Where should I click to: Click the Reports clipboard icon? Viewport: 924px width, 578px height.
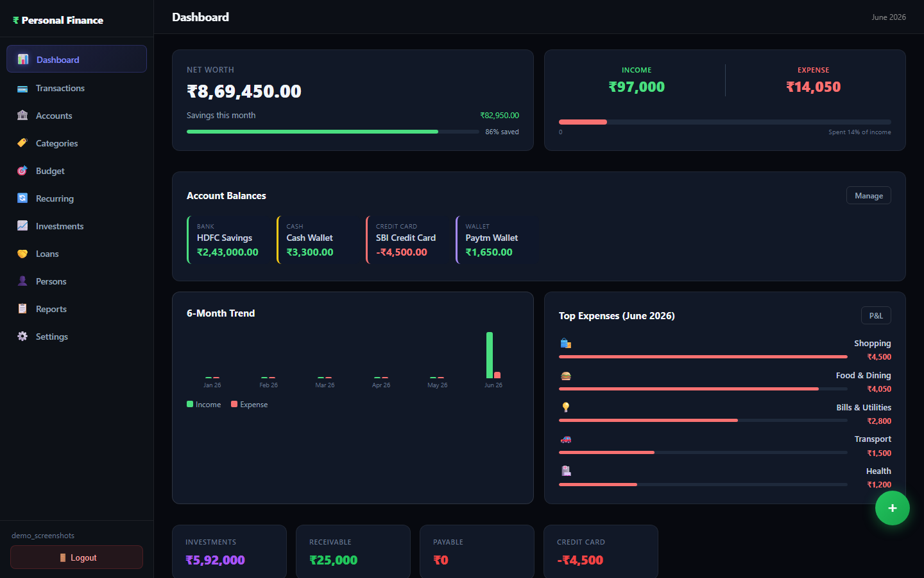pyautogui.click(x=22, y=308)
